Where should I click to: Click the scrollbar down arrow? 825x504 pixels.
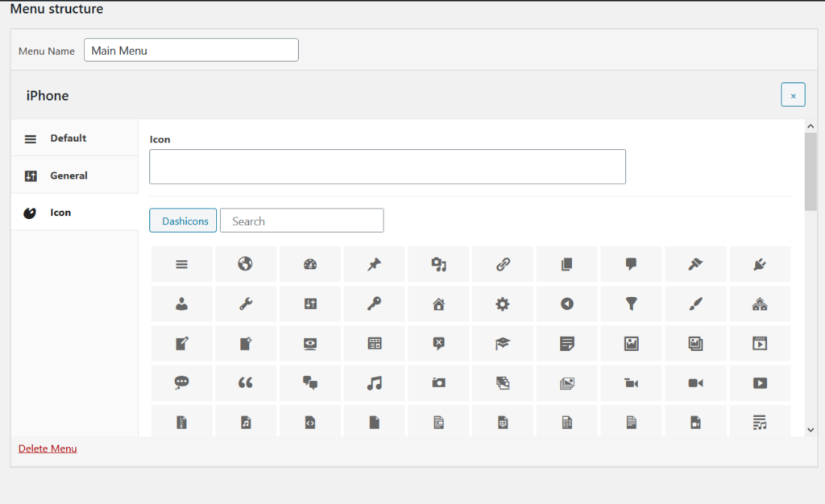click(810, 430)
